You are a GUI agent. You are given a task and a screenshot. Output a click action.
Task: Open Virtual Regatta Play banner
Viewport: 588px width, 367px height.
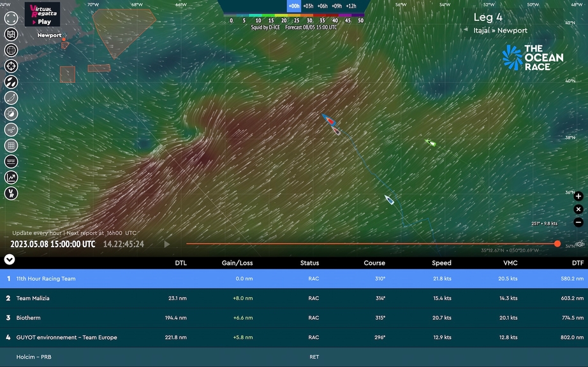click(x=42, y=14)
